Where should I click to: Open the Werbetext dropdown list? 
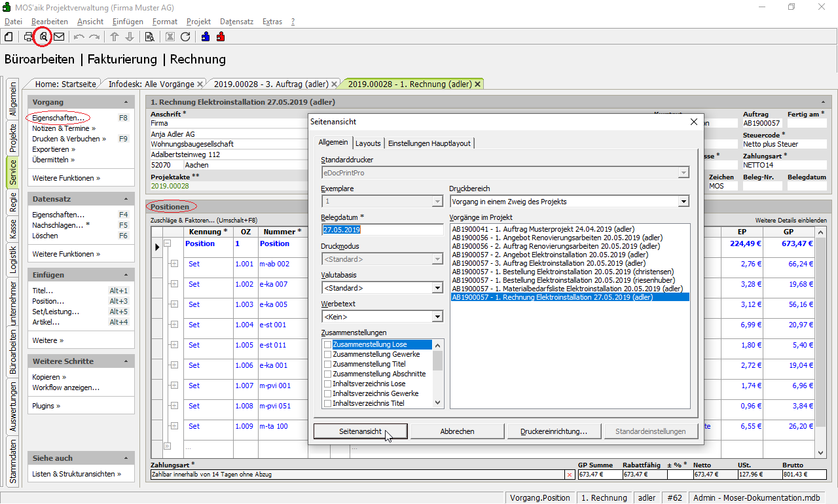coord(437,317)
